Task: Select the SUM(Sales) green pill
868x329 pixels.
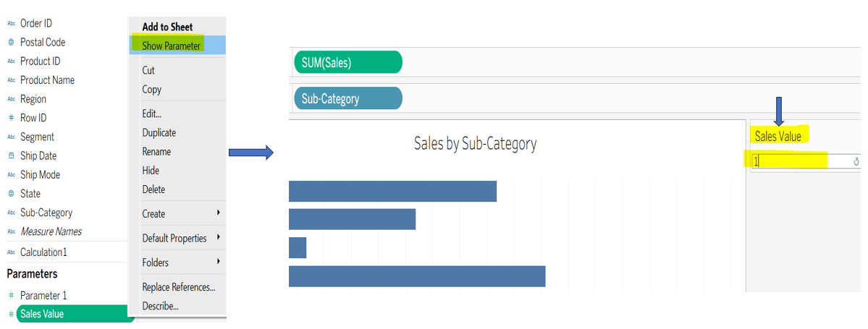Action: (347, 63)
